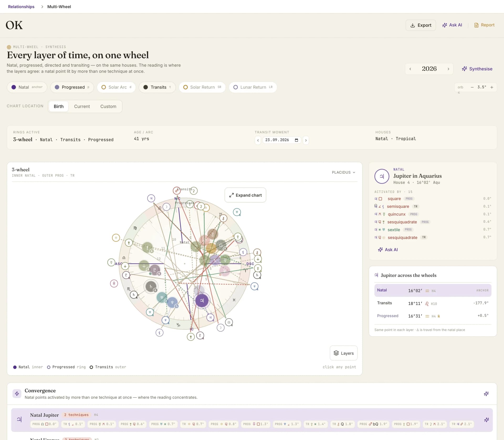Click the Export button
The height and width of the screenshot is (440, 504).
pos(421,25)
